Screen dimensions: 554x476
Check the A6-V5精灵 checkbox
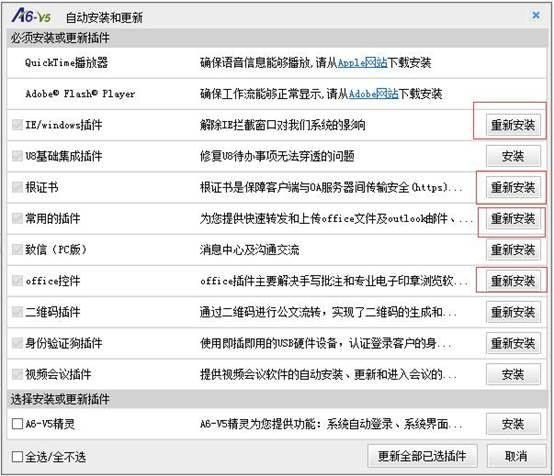pyautogui.click(x=17, y=423)
